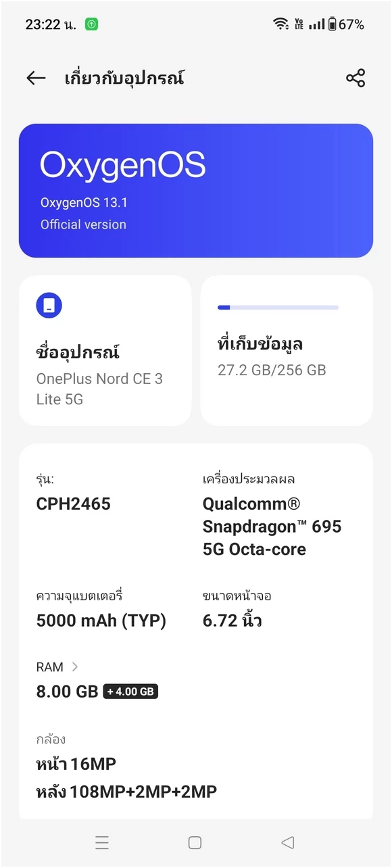This screenshot has height=868, width=392.
Task: Tap the 5000 mAh battery capacity entry
Action: coord(101,621)
